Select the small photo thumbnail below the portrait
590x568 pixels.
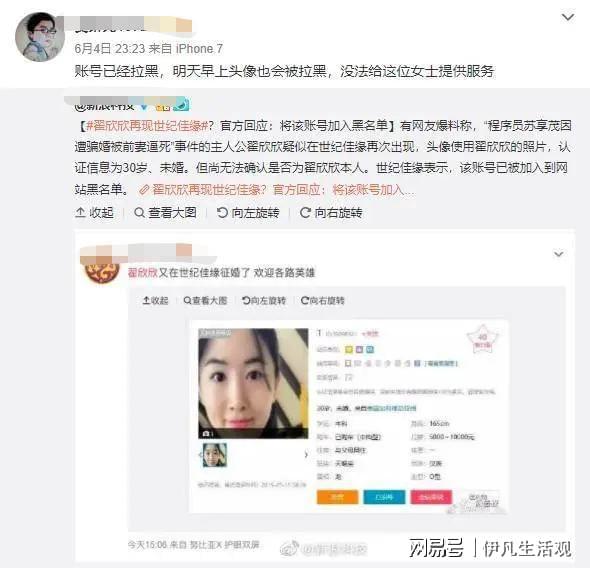(215, 455)
